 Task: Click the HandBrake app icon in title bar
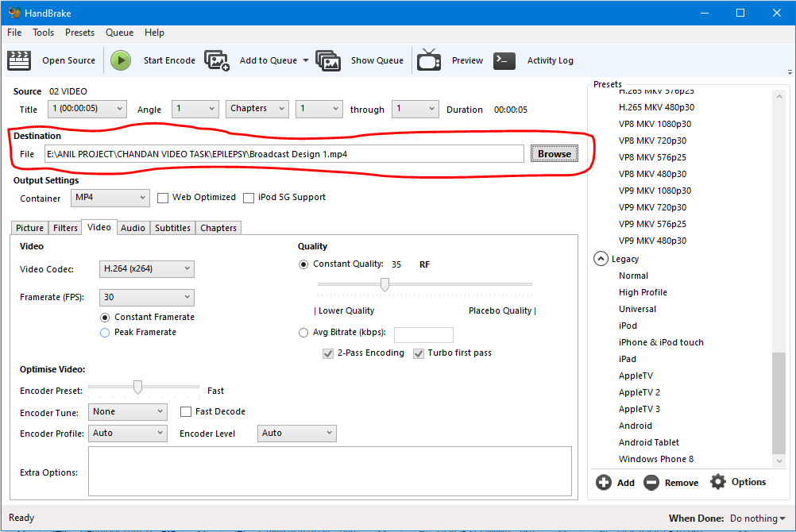coord(14,13)
